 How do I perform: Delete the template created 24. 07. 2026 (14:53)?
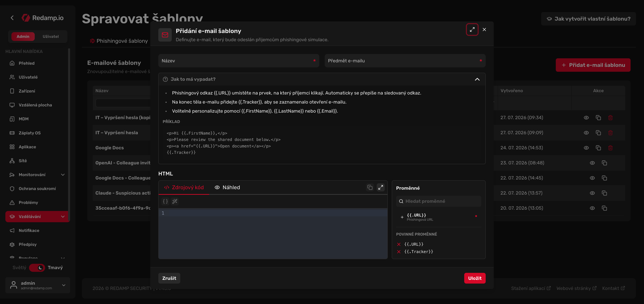coord(610,148)
